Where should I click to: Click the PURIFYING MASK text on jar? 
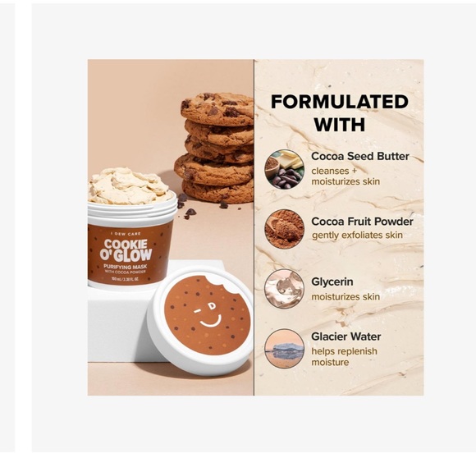(125, 267)
